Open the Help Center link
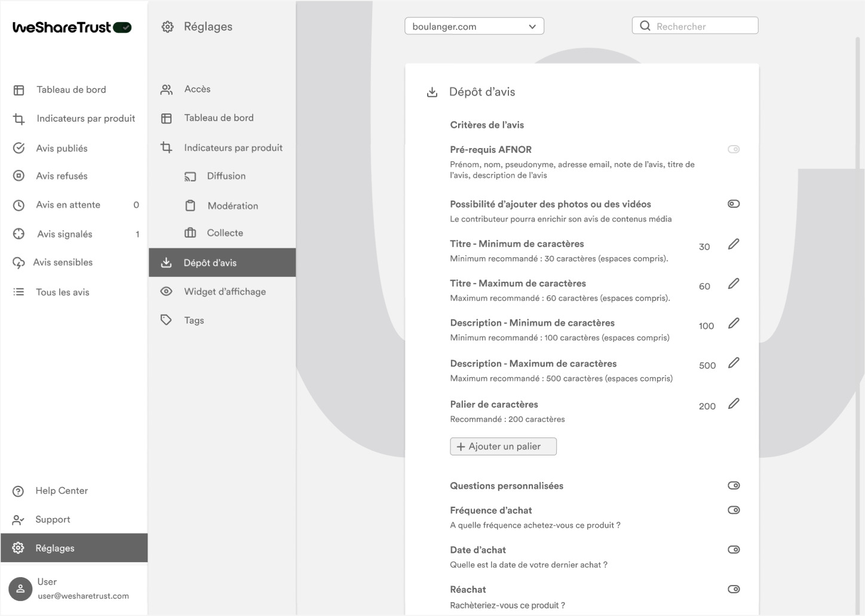The width and height of the screenshot is (865, 616). [61, 491]
